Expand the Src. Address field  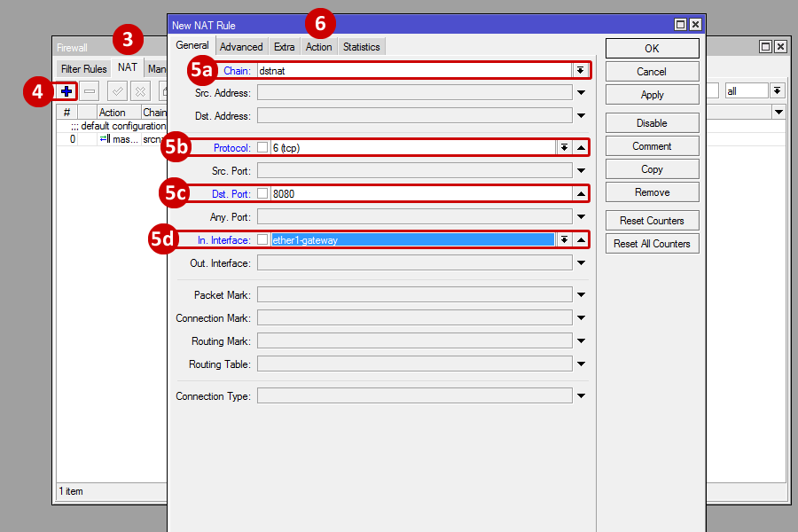coord(581,93)
